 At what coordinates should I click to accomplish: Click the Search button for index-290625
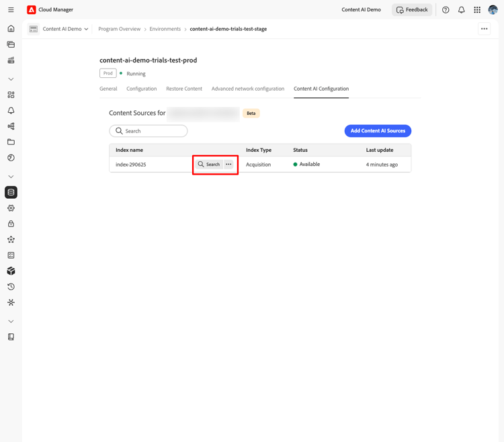tap(209, 164)
